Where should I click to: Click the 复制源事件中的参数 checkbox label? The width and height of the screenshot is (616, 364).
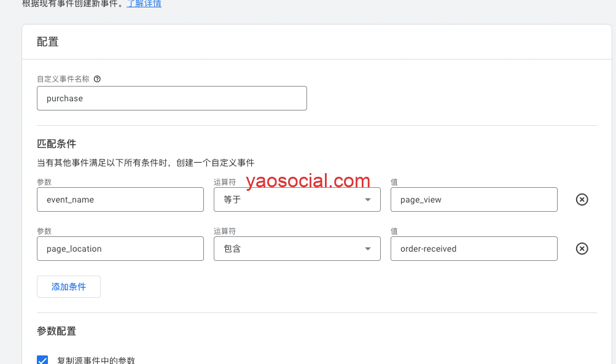(x=96, y=360)
